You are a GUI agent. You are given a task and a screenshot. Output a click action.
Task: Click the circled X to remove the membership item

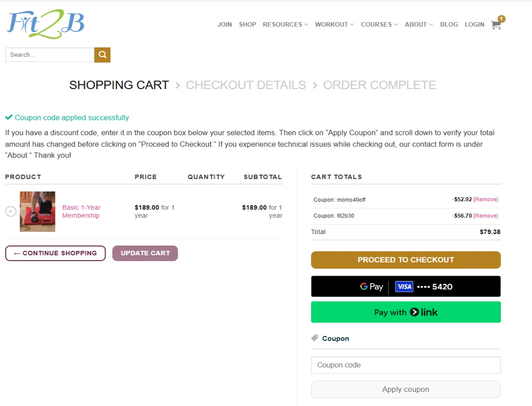[x=11, y=211]
